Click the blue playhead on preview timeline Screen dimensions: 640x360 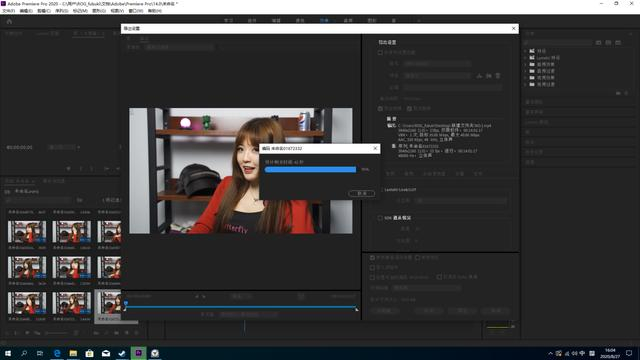(126, 304)
